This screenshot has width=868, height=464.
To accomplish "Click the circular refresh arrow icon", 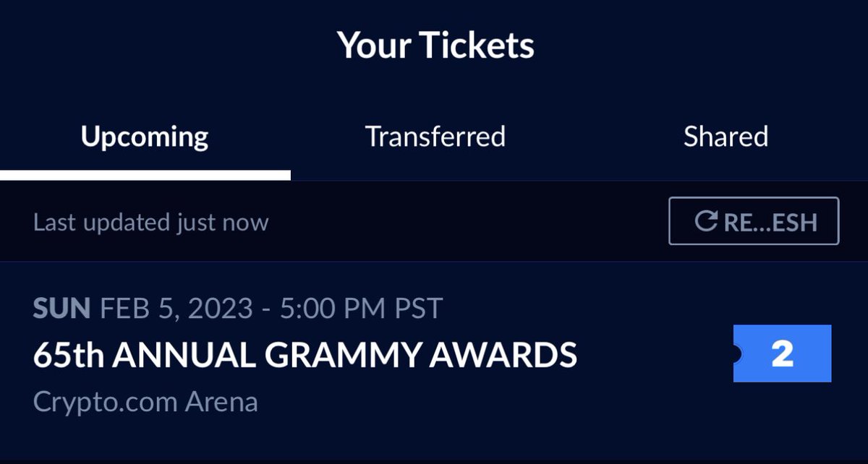I will (705, 221).
